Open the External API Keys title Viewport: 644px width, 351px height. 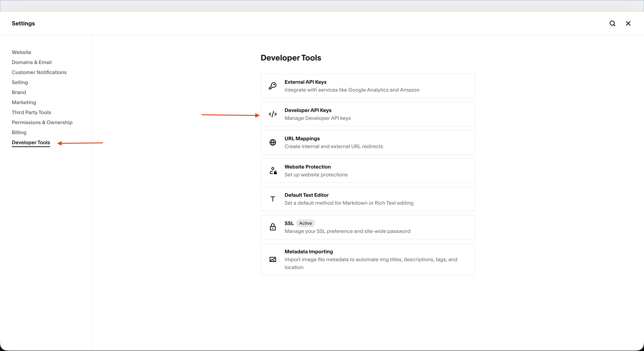click(x=305, y=82)
